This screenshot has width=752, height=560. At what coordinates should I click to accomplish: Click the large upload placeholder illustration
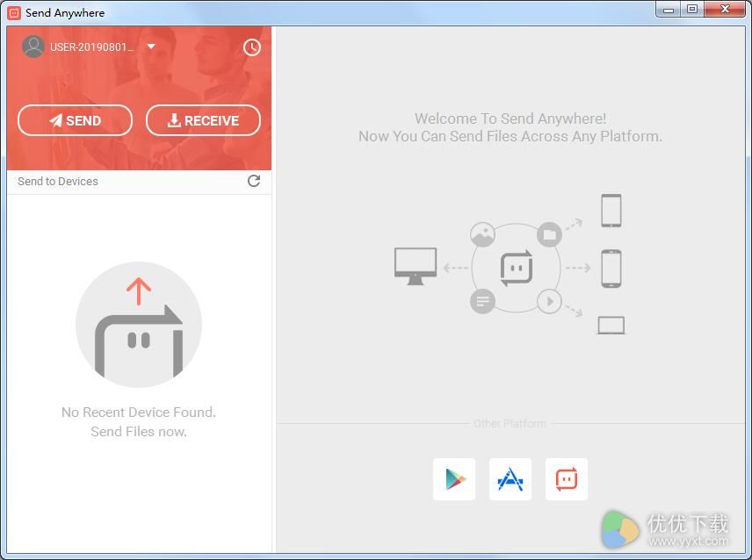tap(139, 325)
